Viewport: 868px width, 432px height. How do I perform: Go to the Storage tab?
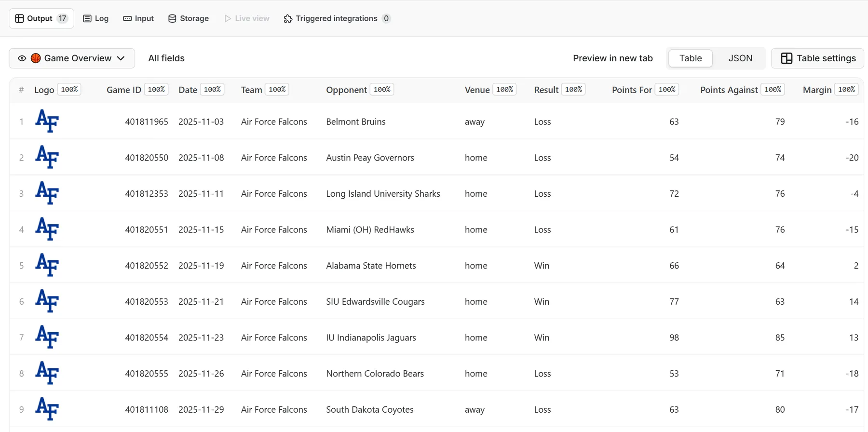click(x=189, y=18)
